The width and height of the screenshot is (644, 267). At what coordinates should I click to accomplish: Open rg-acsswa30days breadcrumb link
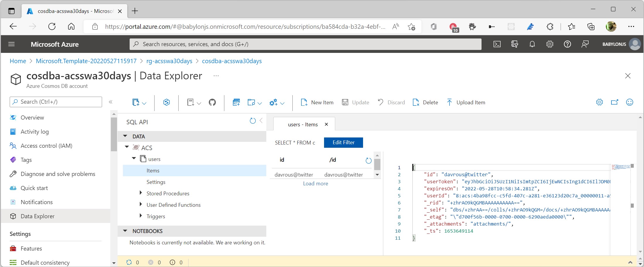click(169, 61)
